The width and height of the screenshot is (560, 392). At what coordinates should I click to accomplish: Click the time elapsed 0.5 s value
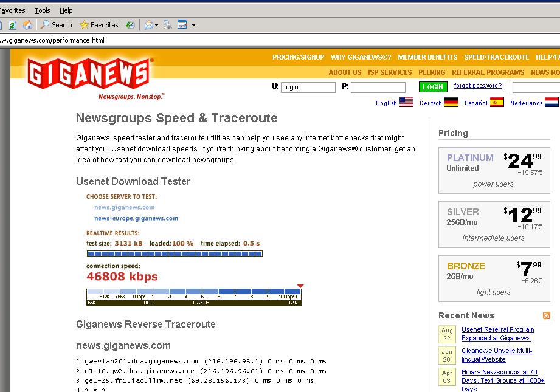coord(252,244)
